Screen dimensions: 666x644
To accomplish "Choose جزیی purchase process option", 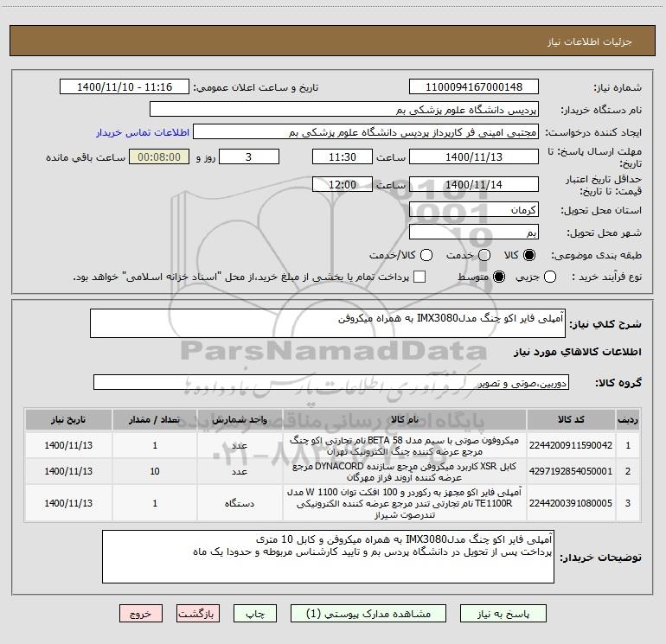I will [x=550, y=277].
